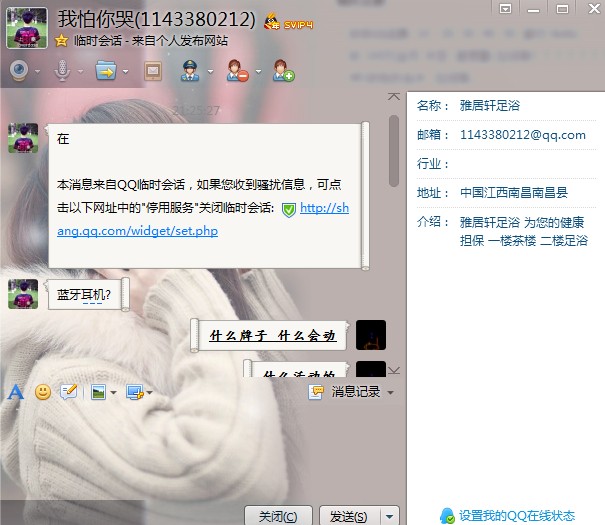
Task: Expand report options next to officer icon
Action: 210,71
